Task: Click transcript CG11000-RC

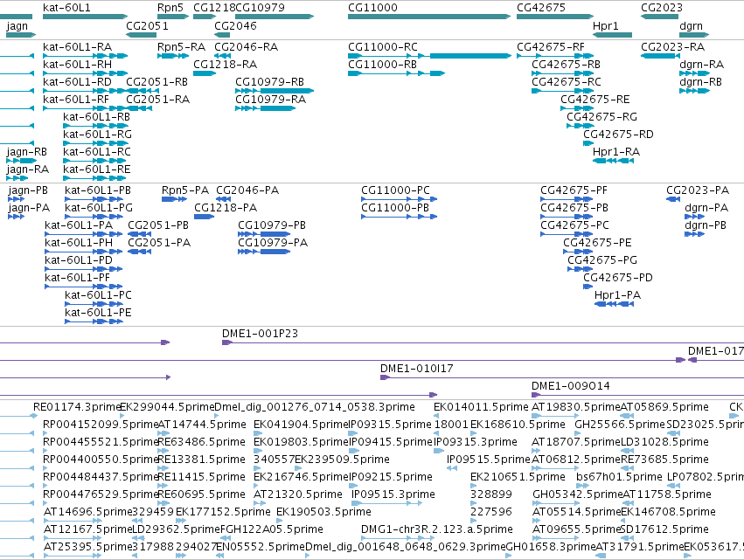Action: (x=429, y=56)
